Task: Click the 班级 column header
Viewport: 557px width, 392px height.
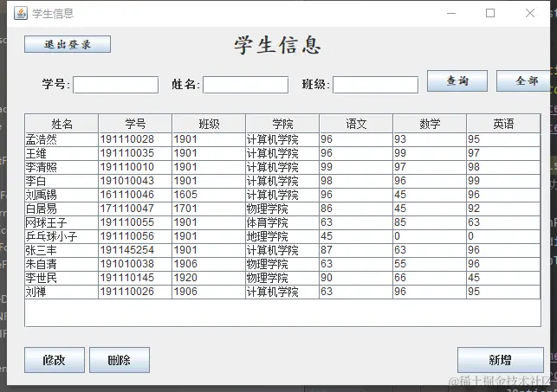Action: click(x=209, y=124)
